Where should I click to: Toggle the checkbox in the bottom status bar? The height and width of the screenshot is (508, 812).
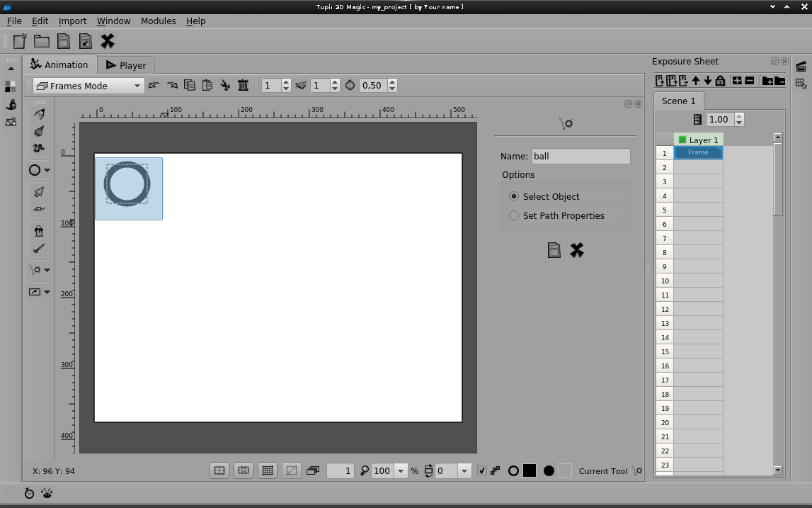coord(482,470)
